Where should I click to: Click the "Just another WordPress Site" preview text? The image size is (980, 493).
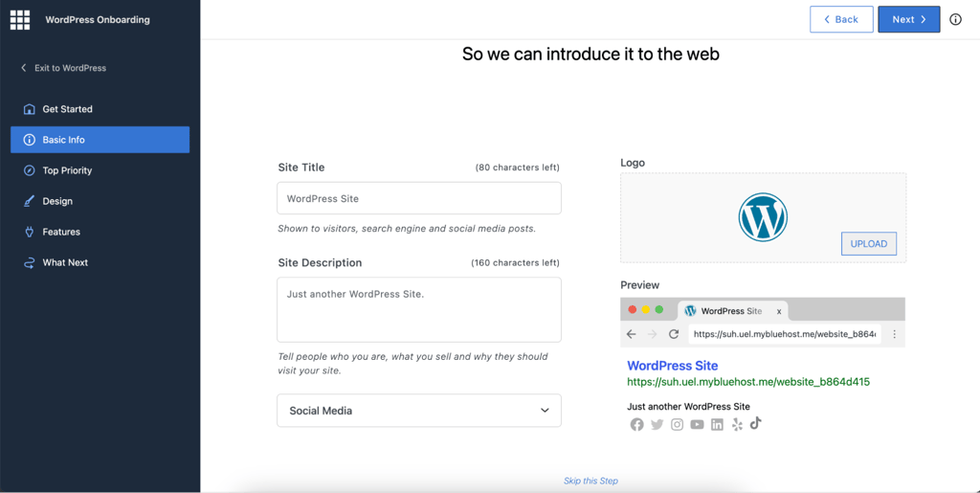tap(689, 407)
